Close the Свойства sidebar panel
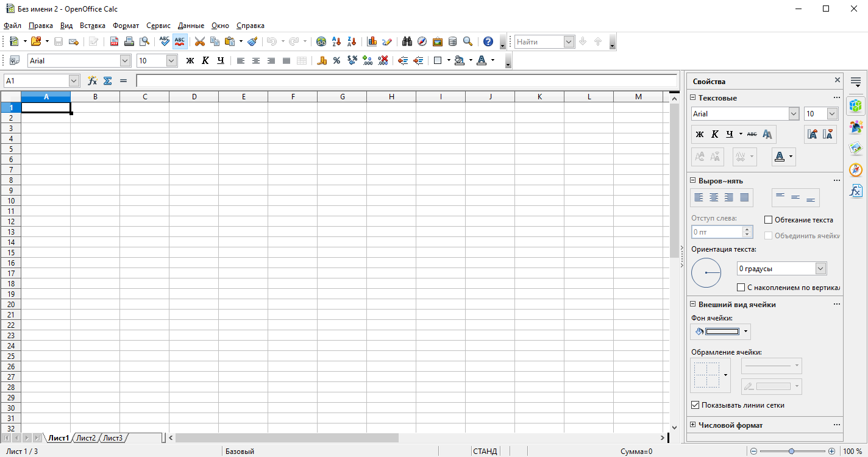The width and height of the screenshot is (868, 457). click(x=837, y=80)
